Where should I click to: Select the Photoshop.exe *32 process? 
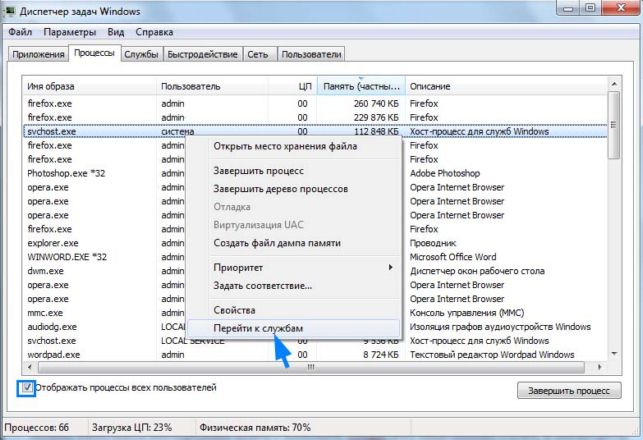[66, 173]
